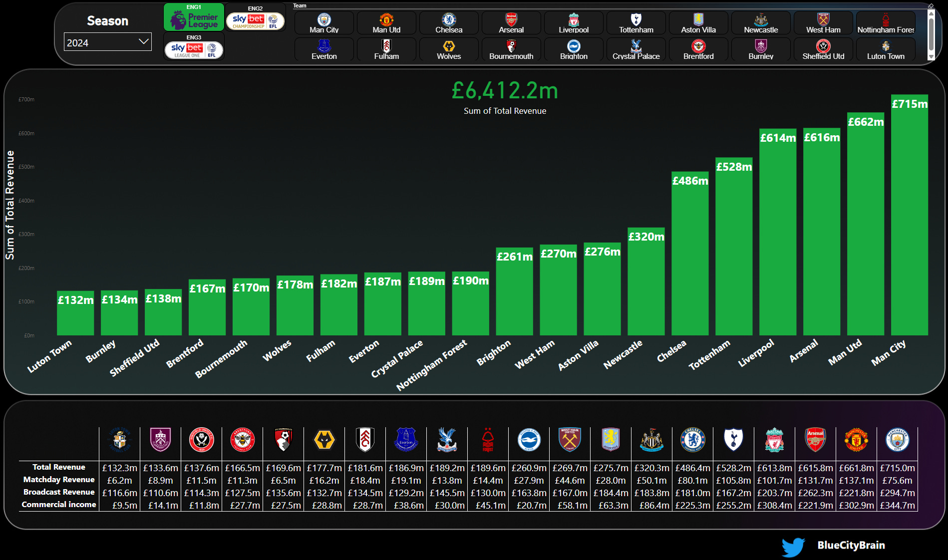Screen dimensions: 948x560
Task: Click the Luton Town crest in table
Action: [x=120, y=440]
